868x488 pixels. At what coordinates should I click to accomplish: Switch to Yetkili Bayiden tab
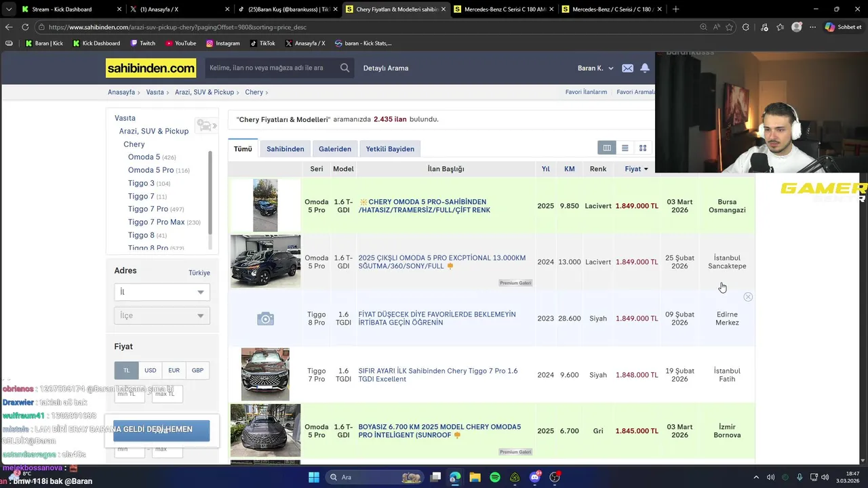tap(390, 148)
